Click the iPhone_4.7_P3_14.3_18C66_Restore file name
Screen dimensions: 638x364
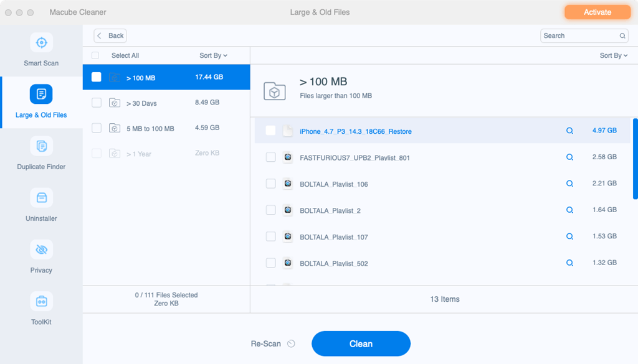pos(356,131)
